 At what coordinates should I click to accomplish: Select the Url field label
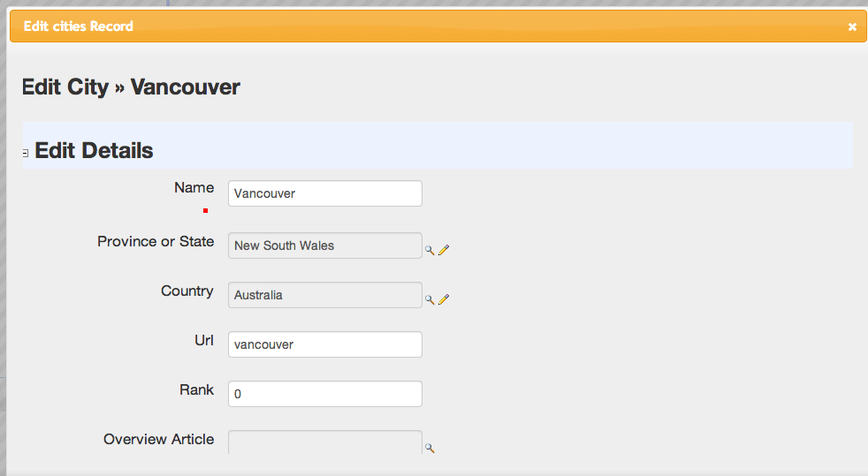tap(203, 340)
